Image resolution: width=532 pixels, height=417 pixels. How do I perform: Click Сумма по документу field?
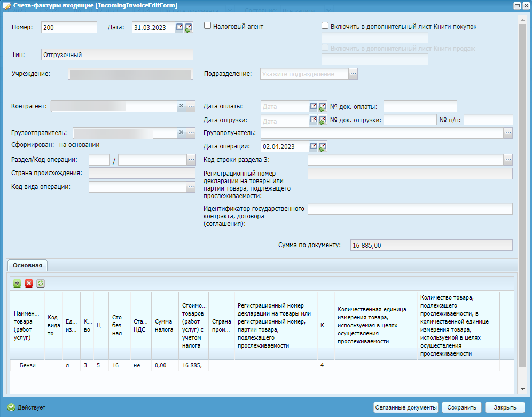point(431,245)
